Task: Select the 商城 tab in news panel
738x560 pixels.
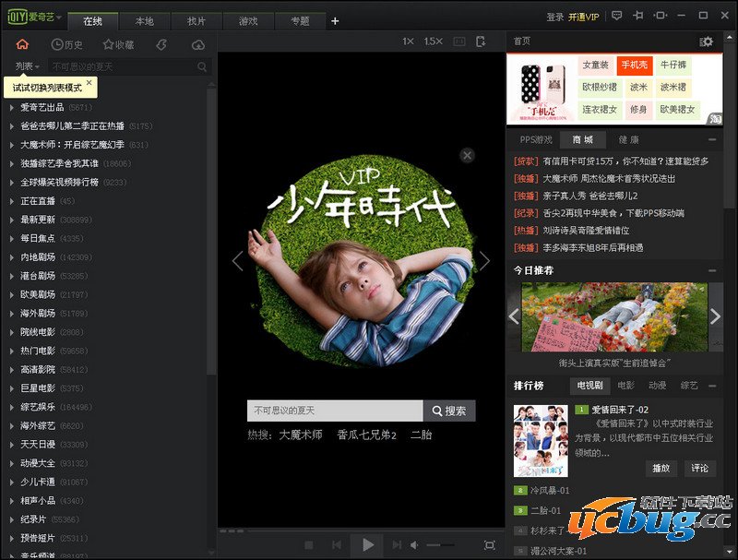Action: pyautogui.click(x=582, y=139)
